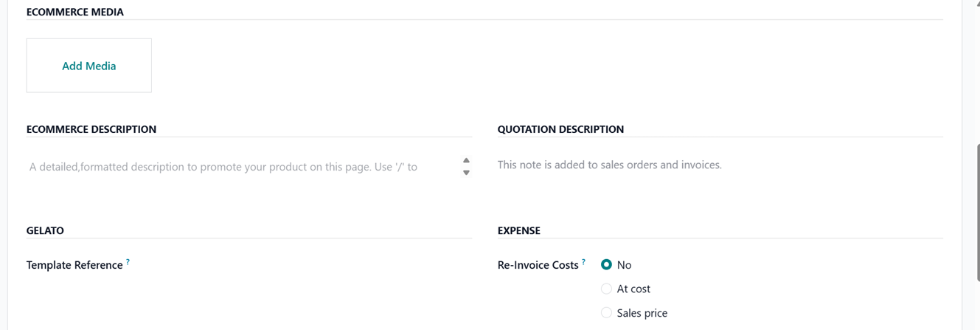Select the 'No' re-invoice option

(x=606, y=264)
